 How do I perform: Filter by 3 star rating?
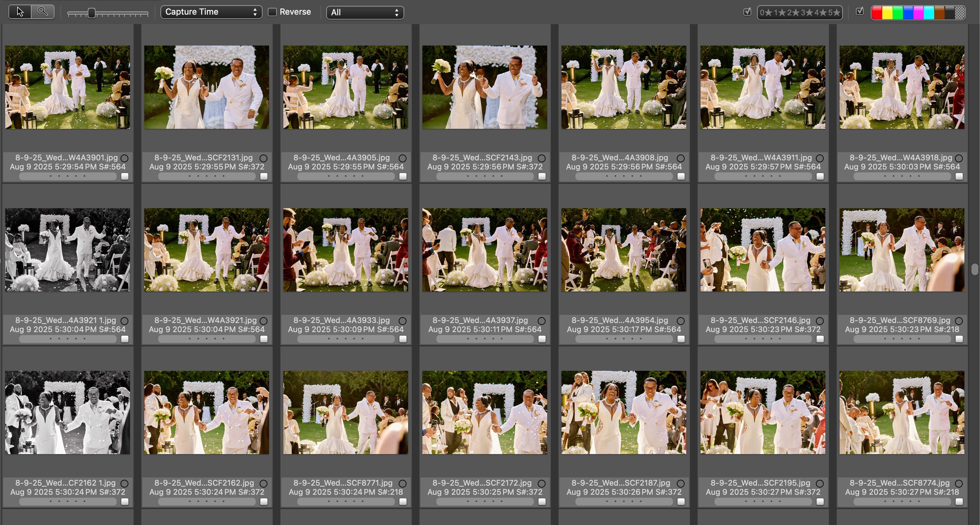806,13
